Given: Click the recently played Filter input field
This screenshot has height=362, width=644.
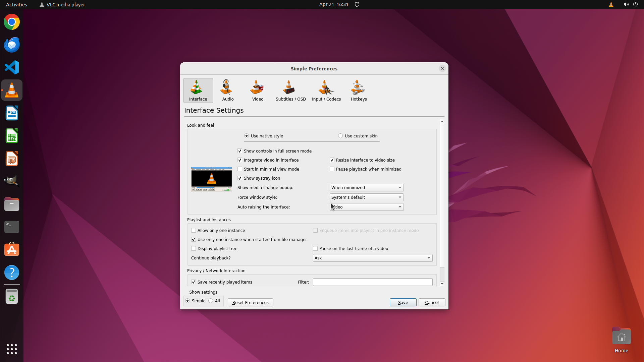Looking at the screenshot, I should 372,282.
